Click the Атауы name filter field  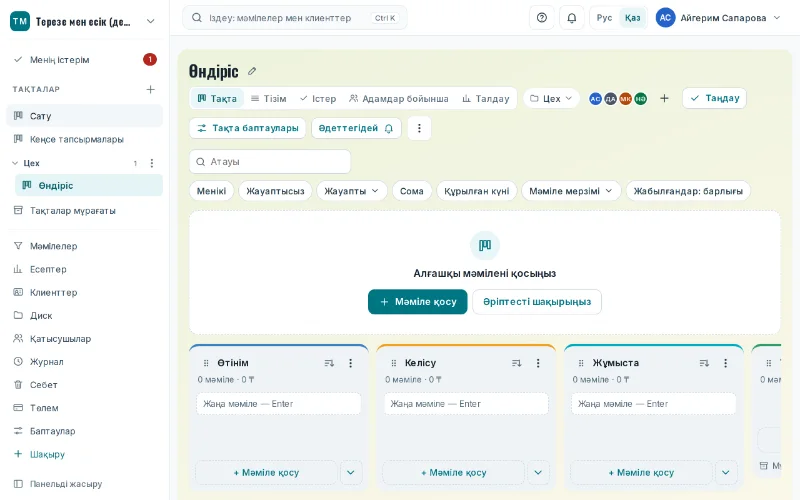click(270, 162)
